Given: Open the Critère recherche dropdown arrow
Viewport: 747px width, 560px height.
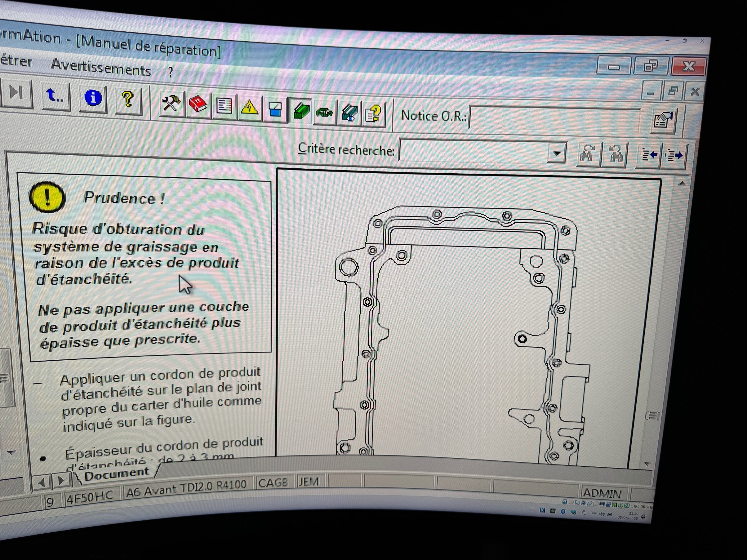Looking at the screenshot, I should pyautogui.click(x=557, y=153).
